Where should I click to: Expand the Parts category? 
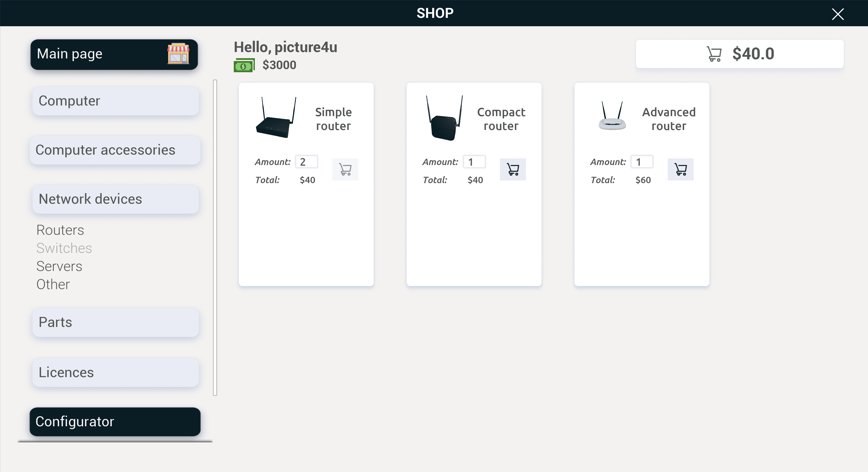tap(116, 323)
